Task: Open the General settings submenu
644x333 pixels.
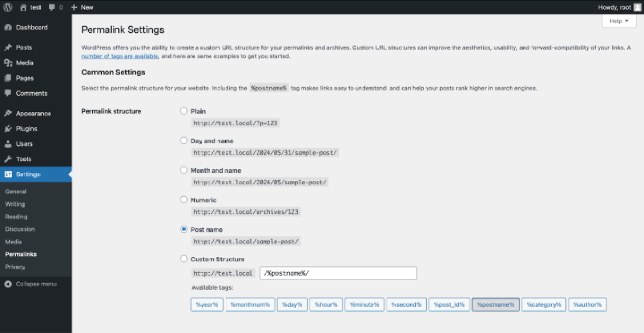Action: [x=16, y=192]
